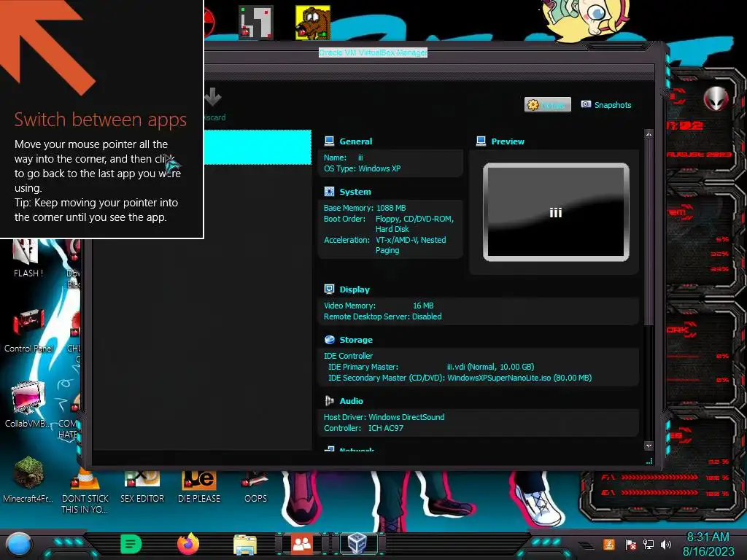The image size is (747, 560).
Task: Open the brown dog desktop icon at top
Action: [313, 22]
